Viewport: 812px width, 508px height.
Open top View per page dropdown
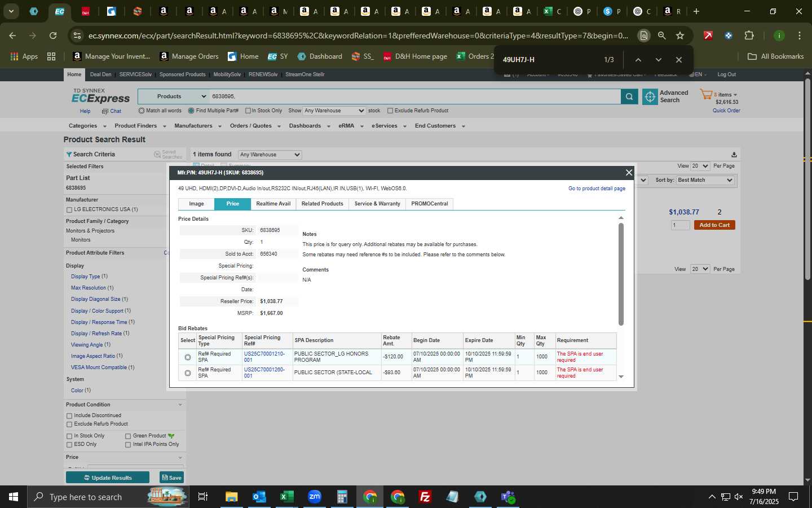point(700,166)
